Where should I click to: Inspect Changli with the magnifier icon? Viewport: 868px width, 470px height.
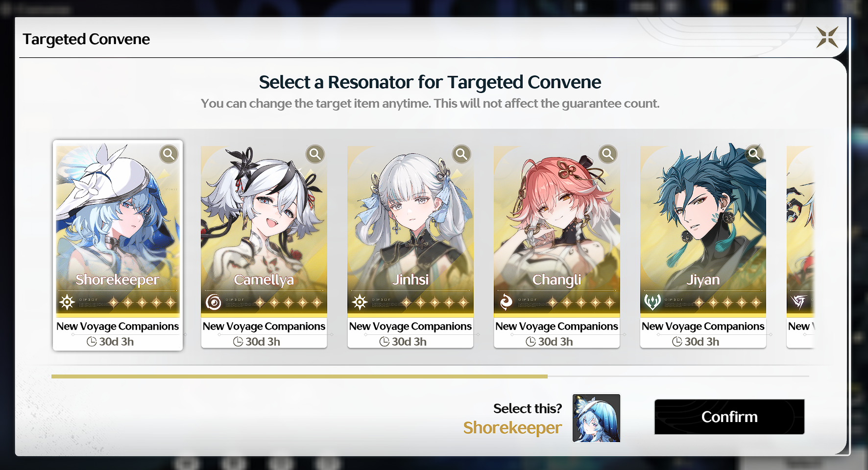coord(607,154)
